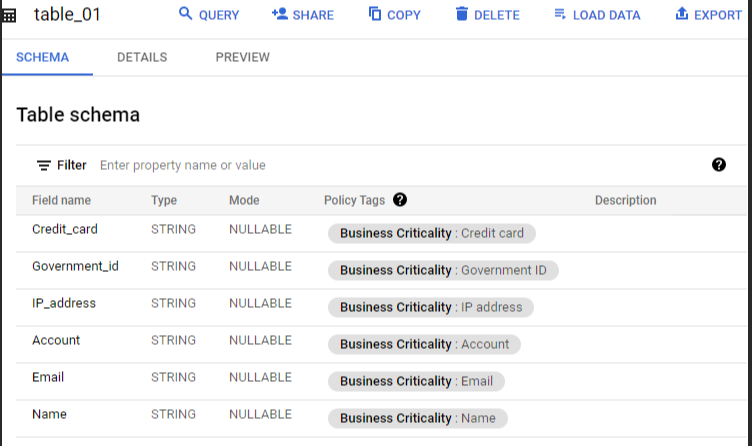Click the Email policy tag chip

[416, 381]
